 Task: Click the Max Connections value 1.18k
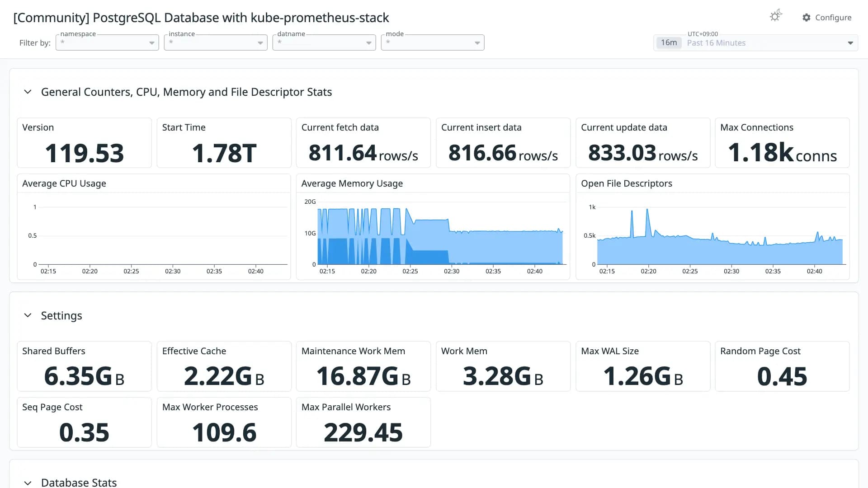(x=761, y=153)
